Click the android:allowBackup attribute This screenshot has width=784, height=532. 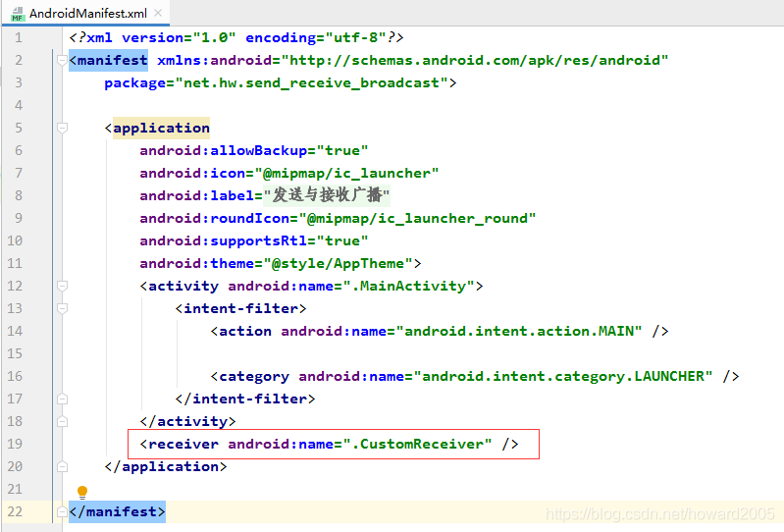(x=224, y=150)
